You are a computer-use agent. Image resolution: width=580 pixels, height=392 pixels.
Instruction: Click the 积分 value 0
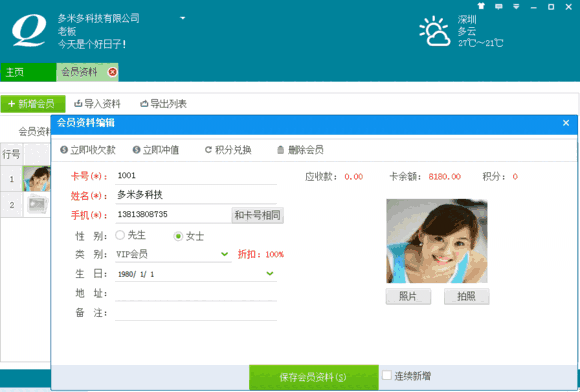(515, 177)
